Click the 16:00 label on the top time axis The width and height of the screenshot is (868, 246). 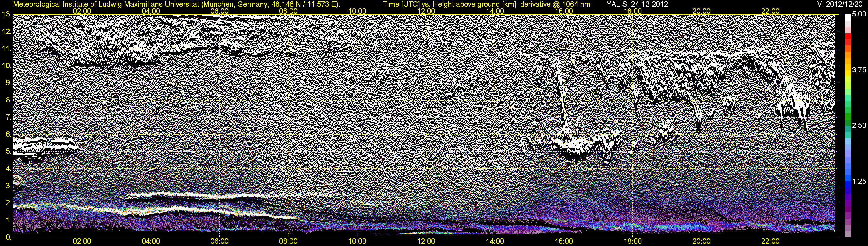[564, 11]
